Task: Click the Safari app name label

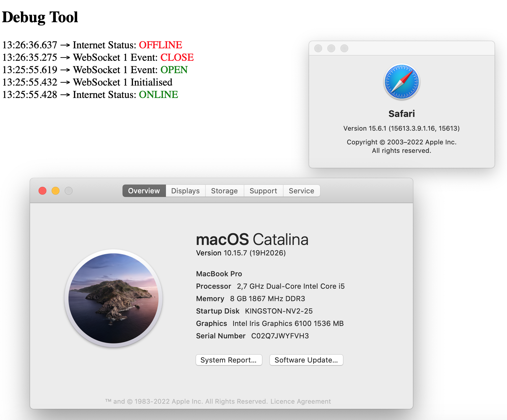Action: (x=401, y=114)
